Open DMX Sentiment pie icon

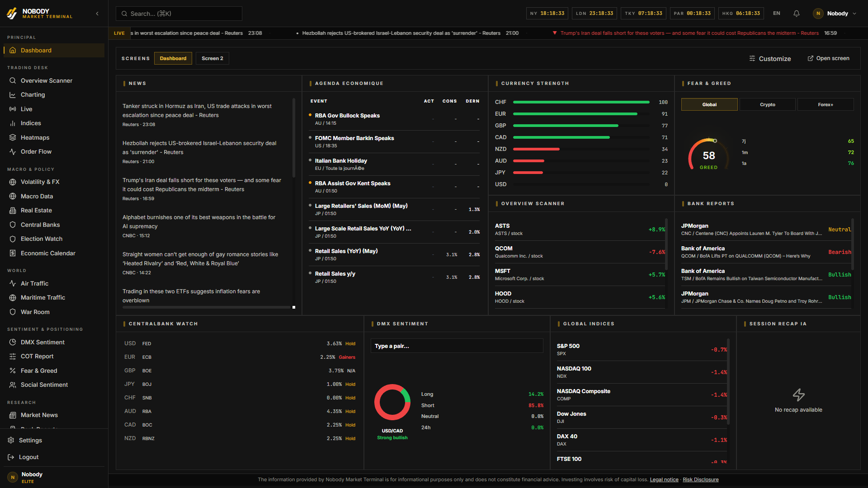tap(13, 342)
